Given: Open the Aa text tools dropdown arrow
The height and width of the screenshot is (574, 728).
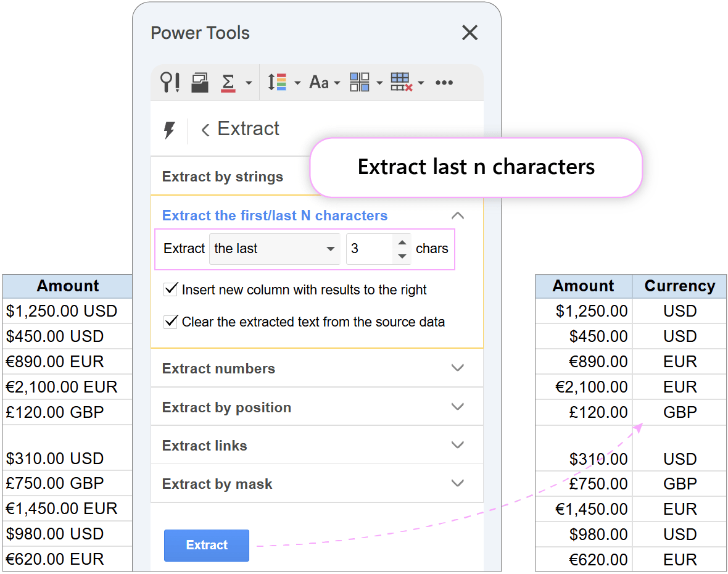Looking at the screenshot, I should 337,83.
